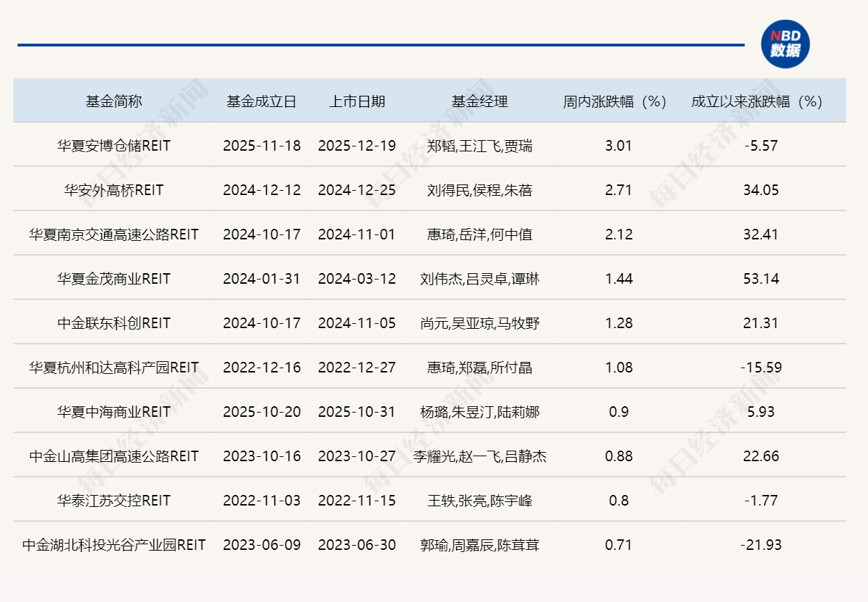Select since-inception value 5.93
This screenshot has width=868, height=602.
(761, 412)
